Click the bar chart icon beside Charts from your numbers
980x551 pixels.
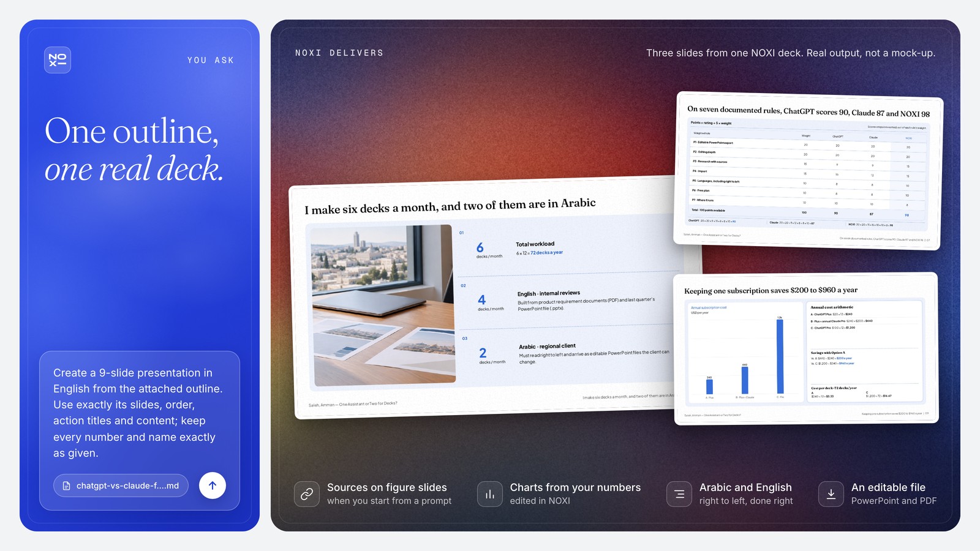click(x=490, y=494)
